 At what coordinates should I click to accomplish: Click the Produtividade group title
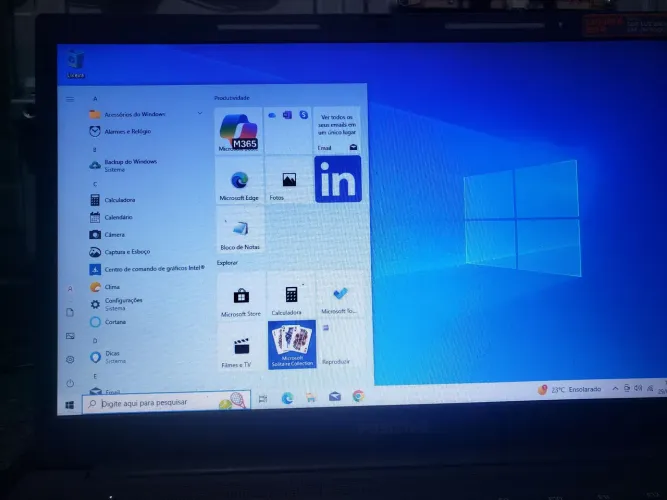click(232, 98)
